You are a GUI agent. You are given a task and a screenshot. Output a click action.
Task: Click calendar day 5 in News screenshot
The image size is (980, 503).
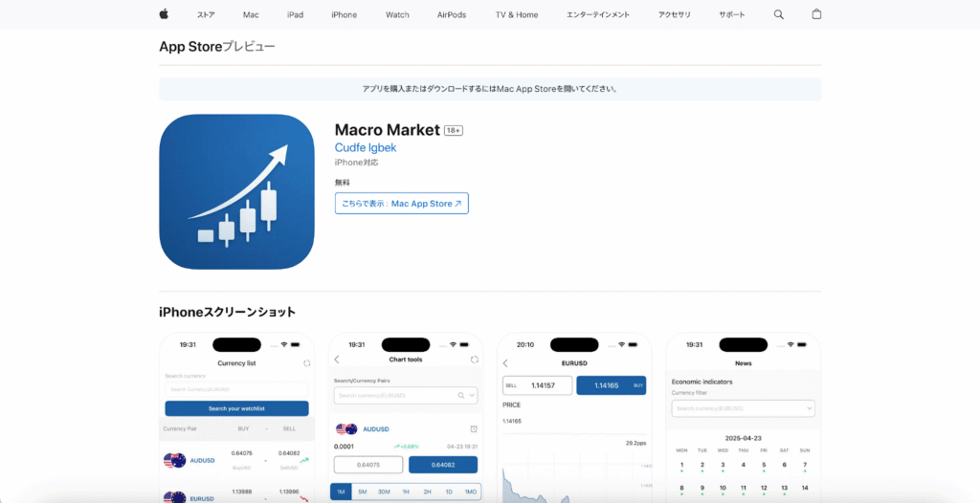pyautogui.click(x=764, y=465)
